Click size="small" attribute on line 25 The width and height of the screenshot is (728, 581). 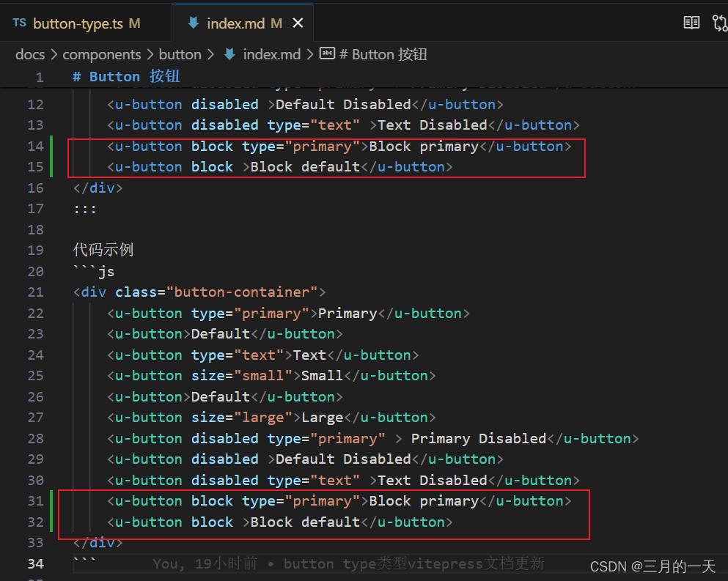(241, 376)
